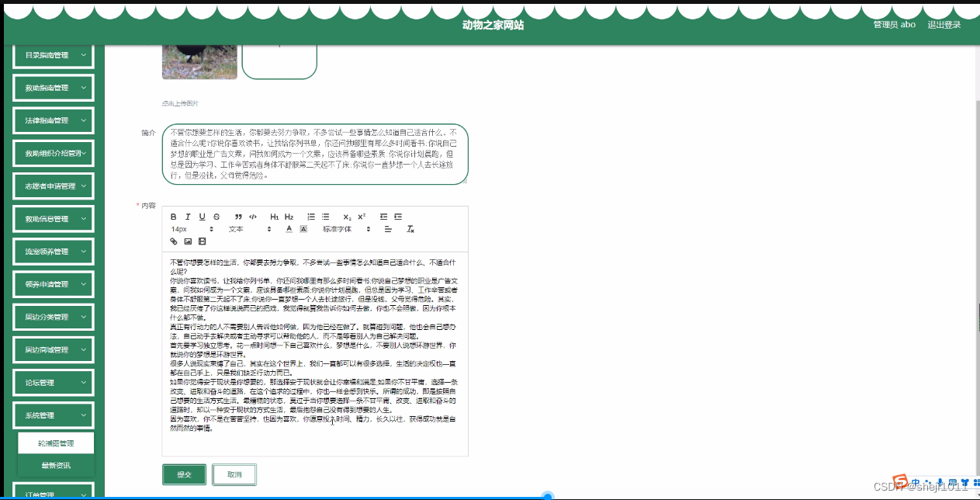Insert a video using the video icon
Image resolution: width=980 pixels, height=500 pixels.
click(203, 241)
